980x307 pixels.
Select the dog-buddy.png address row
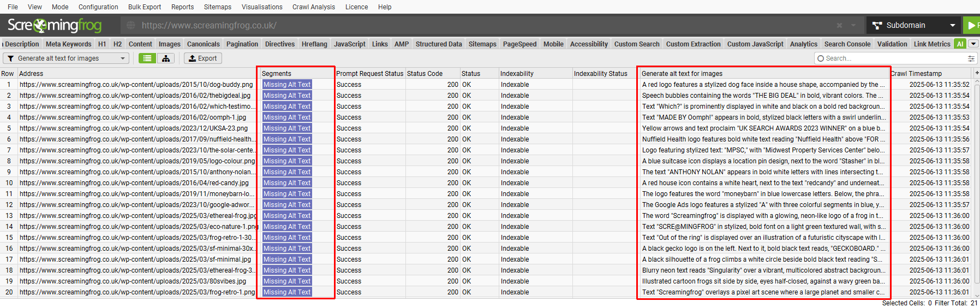136,85
